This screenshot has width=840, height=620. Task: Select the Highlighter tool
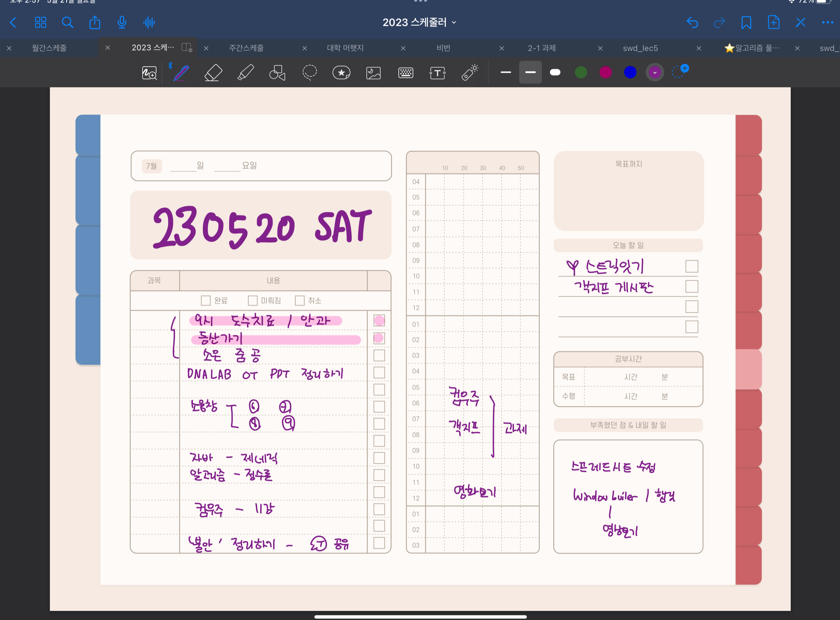[245, 72]
